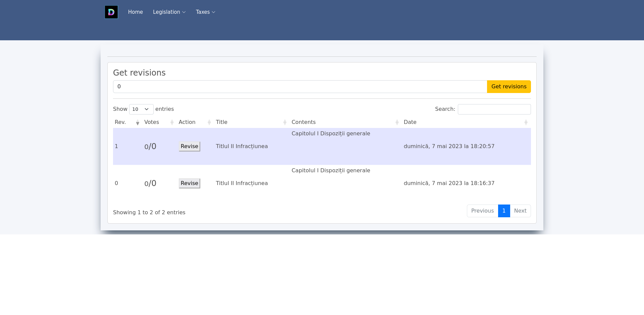The width and height of the screenshot is (644, 315).
Task: Click the Showing 1 to 2 of 2 entries text
Action: click(149, 213)
